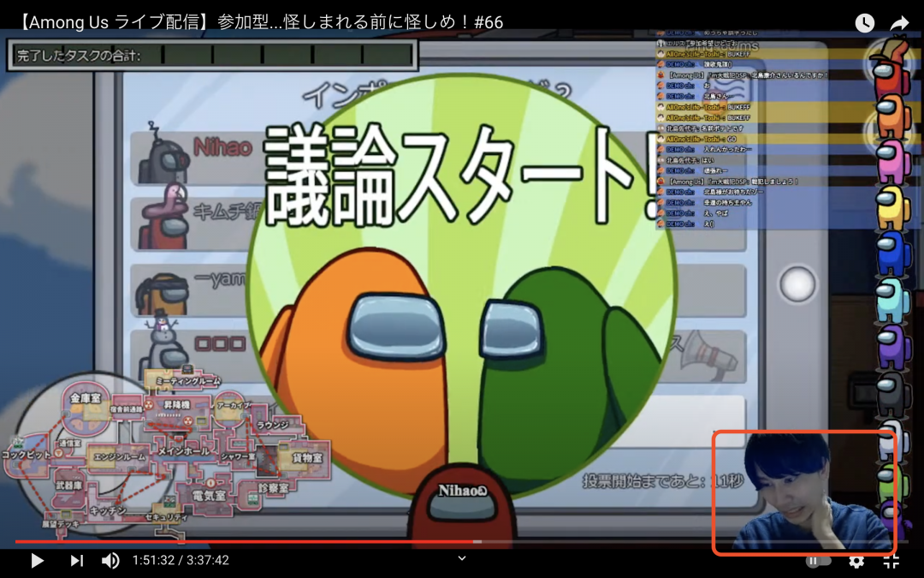
Task: Click the 1:51:32 / 3:37:42 time display
Action: coord(181,560)
